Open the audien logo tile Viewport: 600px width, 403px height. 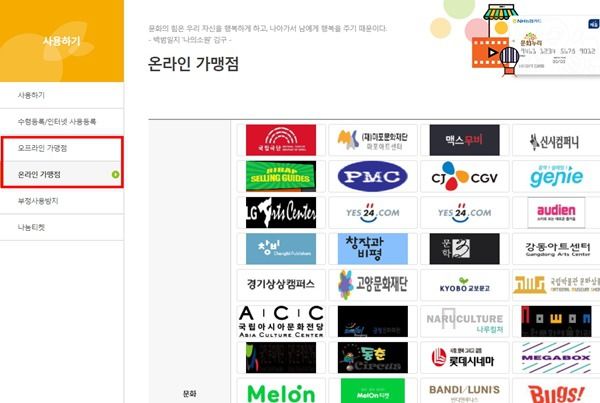(556, 212)
